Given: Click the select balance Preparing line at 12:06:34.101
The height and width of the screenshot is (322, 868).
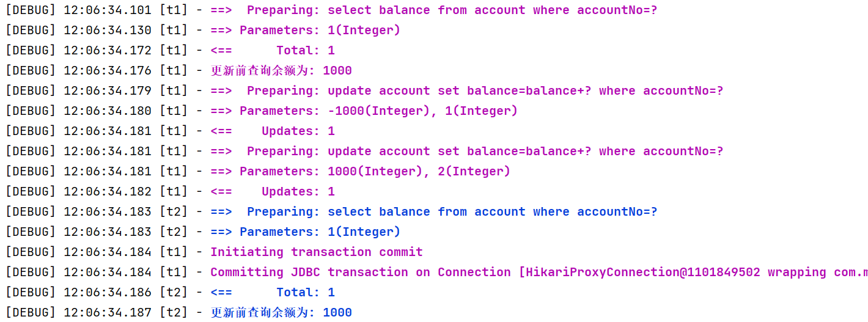Looking at the screenshot, I should (x=331, y=10).
